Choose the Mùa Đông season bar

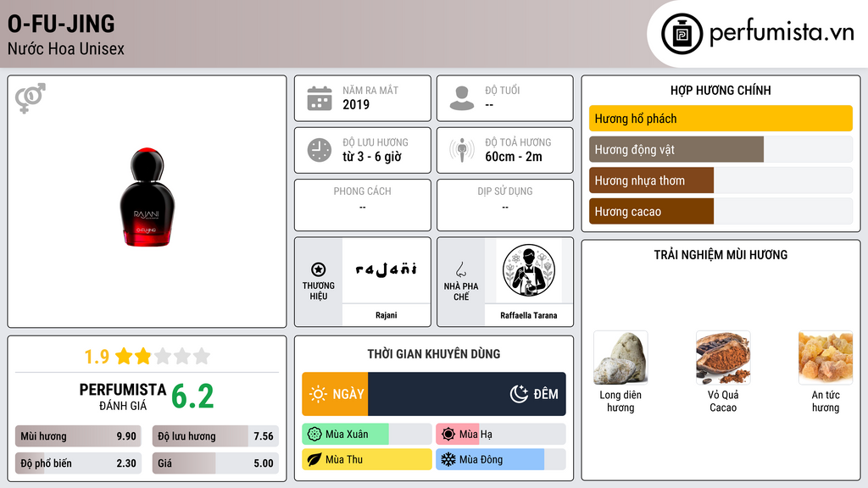pos(501,459)
